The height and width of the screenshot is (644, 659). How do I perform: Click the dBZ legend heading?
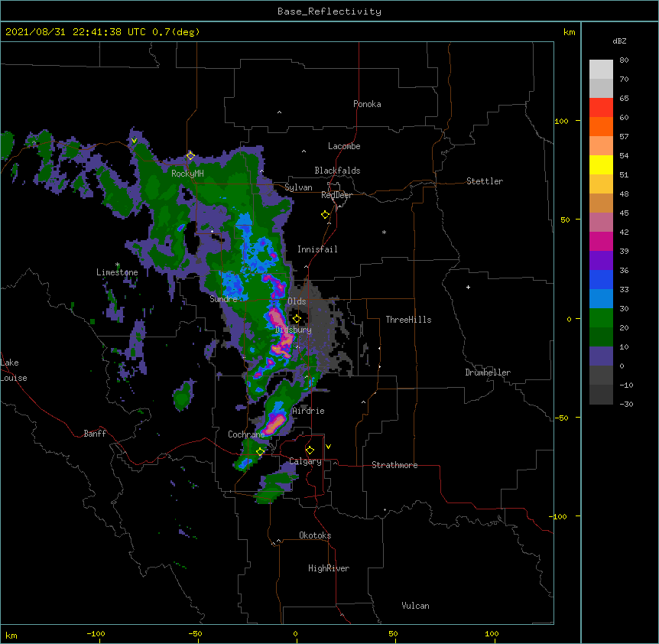[619, 41]
